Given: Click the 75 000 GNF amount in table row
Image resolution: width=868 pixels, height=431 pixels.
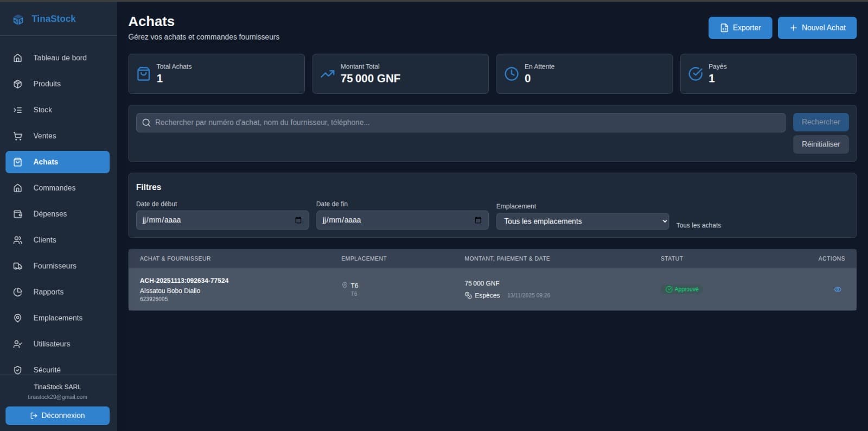Looking at the screenshot, I should point(482,283).
